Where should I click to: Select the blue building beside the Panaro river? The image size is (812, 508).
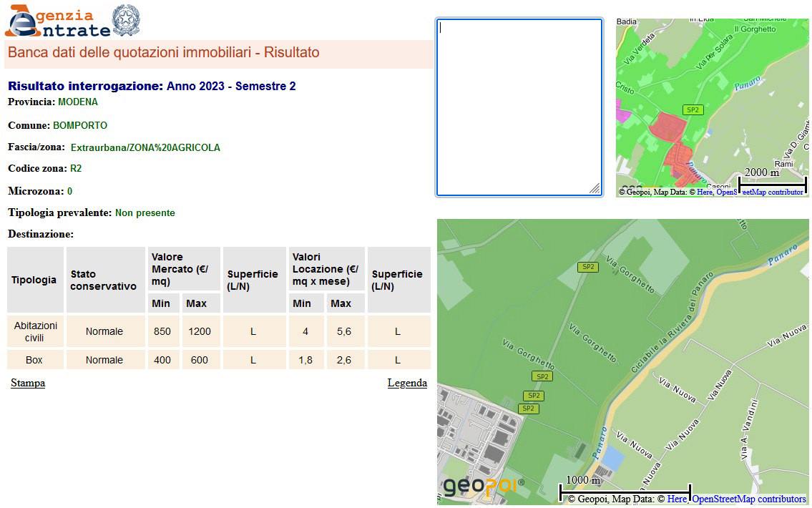coord(613,457)
